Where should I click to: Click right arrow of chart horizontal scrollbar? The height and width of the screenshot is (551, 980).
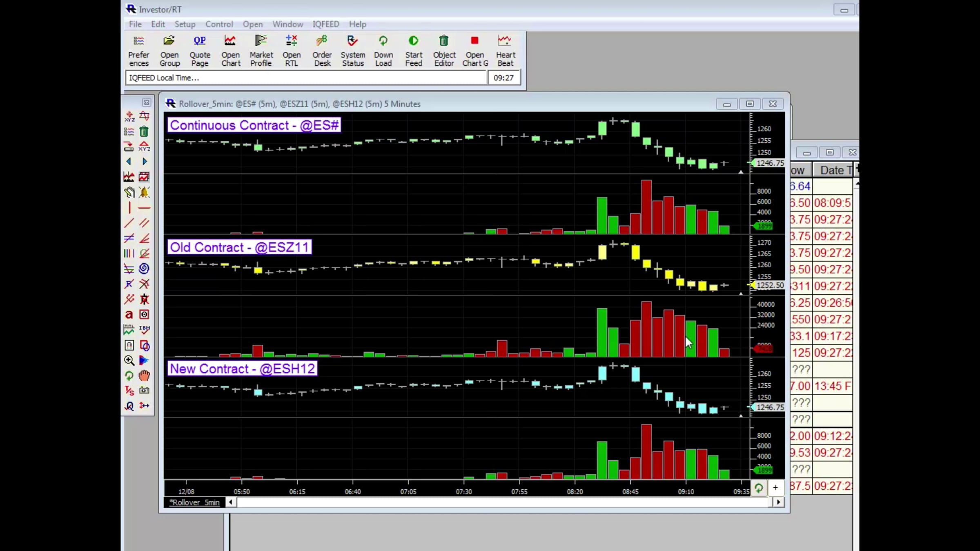pyautogui.click(x=778, y=502)
